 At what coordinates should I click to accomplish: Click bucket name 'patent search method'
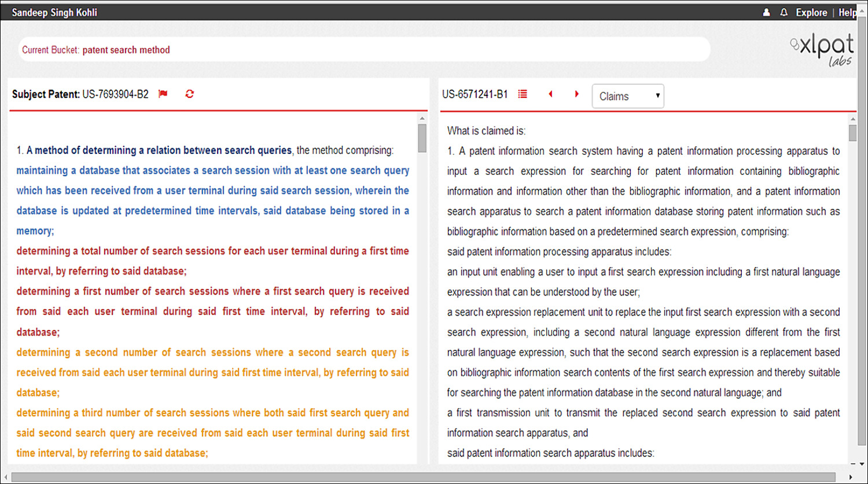click(x=126, y=50)
